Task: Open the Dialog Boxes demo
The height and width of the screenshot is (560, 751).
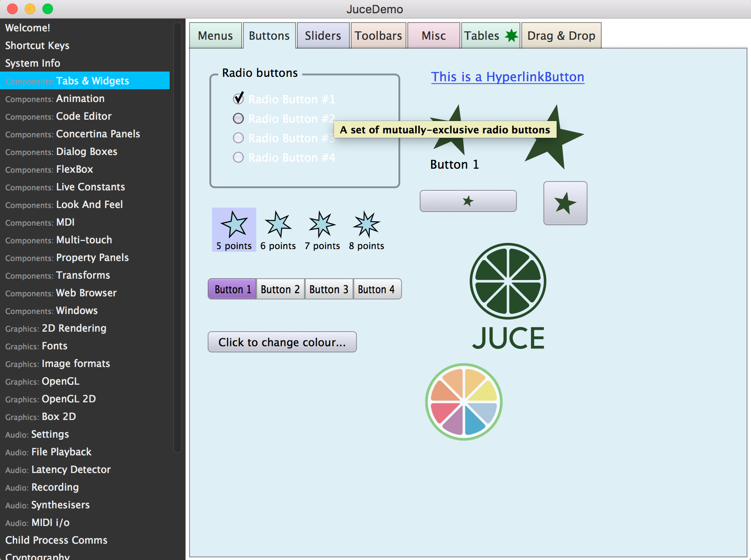Action: [x=85, y=151]
